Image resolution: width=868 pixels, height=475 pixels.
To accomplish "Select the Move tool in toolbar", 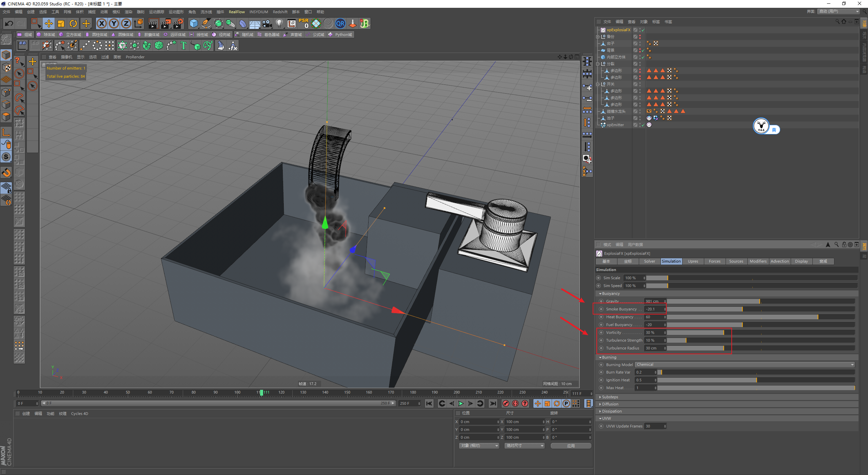I will click(49, 23).
